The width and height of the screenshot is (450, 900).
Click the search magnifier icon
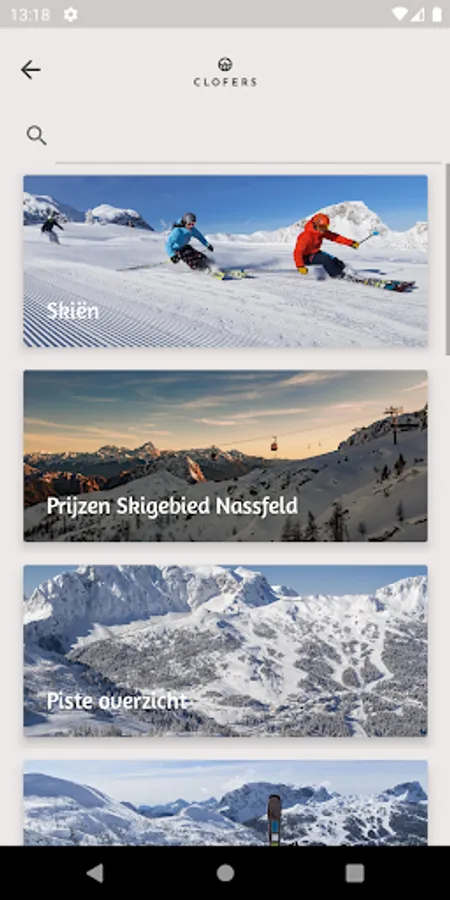point(36,135)
